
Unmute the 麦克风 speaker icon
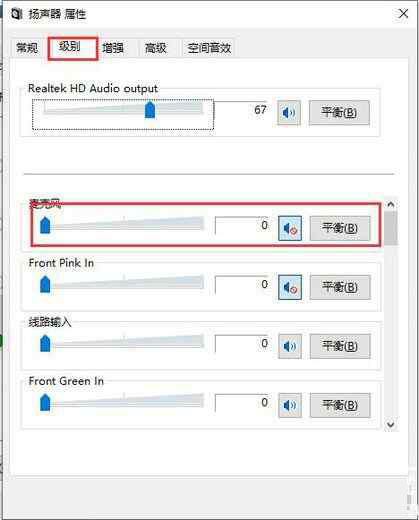[x=290, y=228]
